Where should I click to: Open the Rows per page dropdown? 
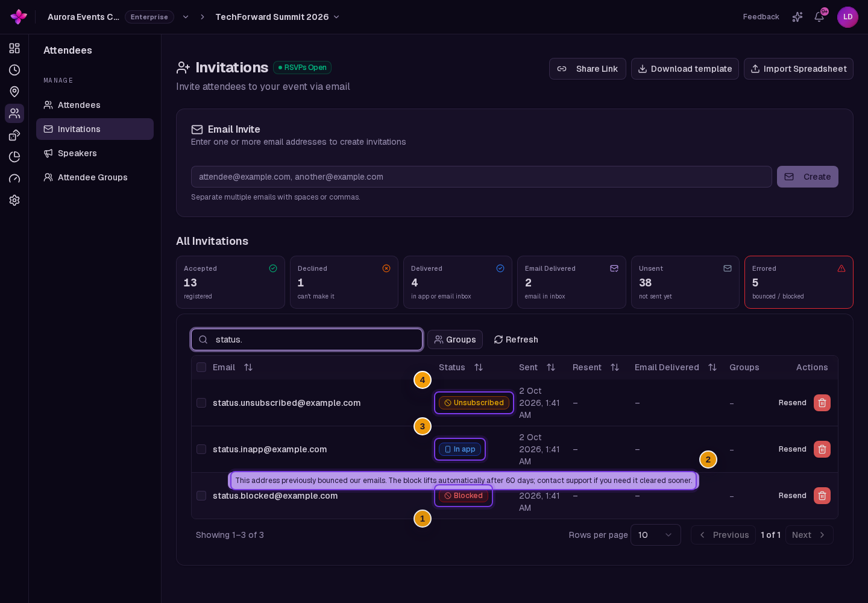656,535
